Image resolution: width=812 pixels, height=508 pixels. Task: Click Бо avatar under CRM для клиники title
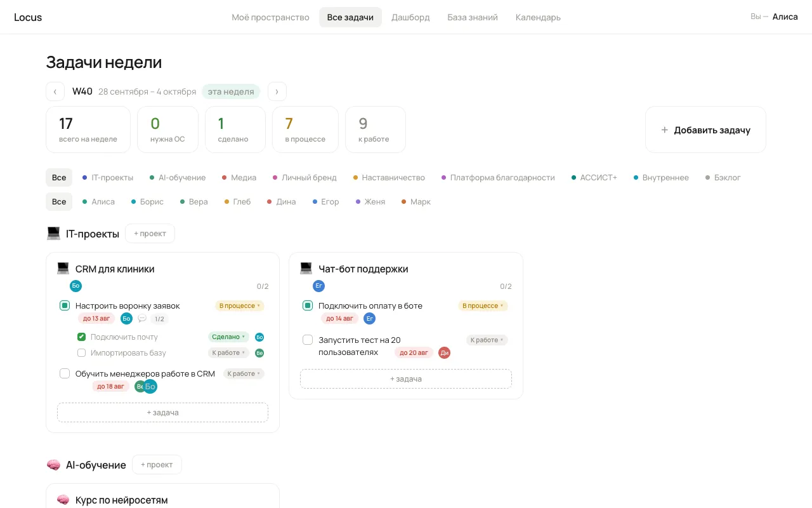[x=76, y=286]
